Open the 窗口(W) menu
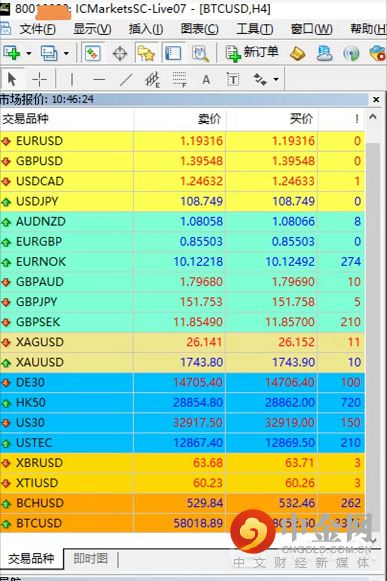387x581 pixels. (311, 29)
